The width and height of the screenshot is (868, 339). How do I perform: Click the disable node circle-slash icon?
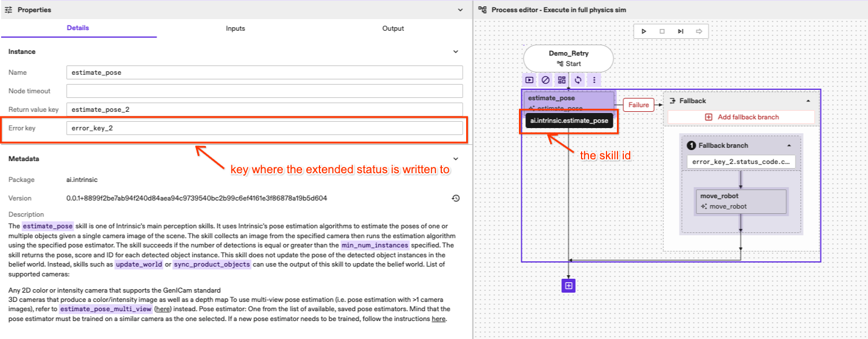coord(546,80)
